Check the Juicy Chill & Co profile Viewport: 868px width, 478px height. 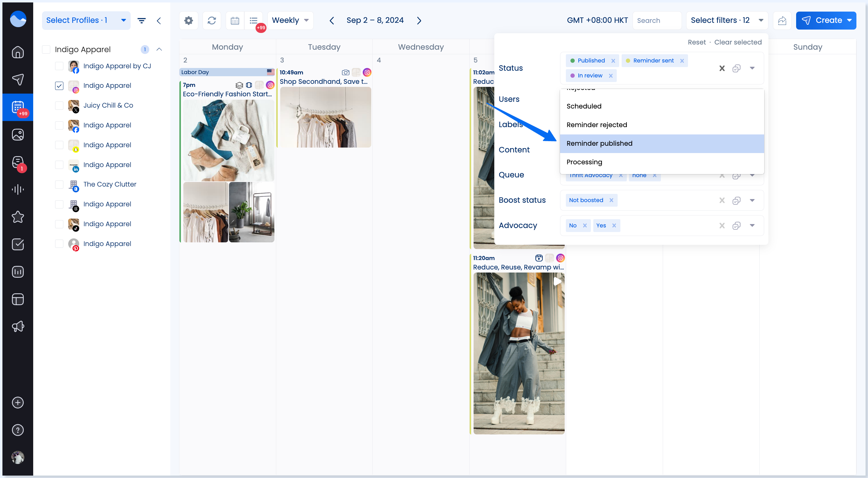(59, 105)
